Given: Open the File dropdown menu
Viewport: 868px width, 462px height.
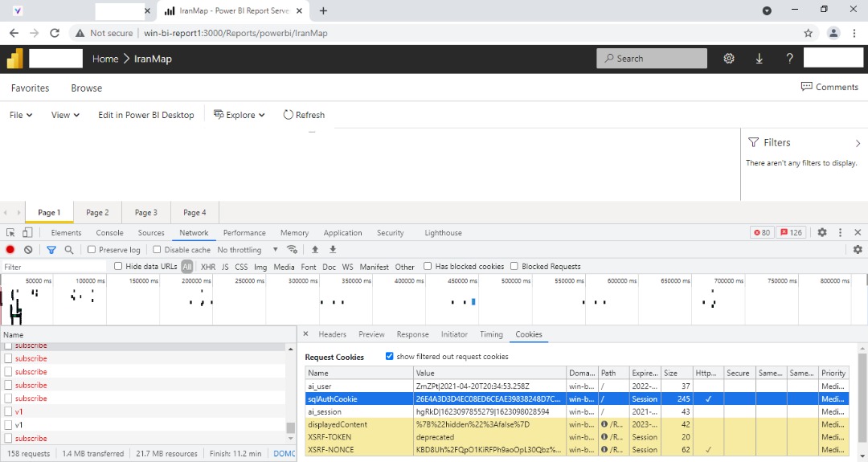Looking at the screenshot, I should [x=21, y=115].
